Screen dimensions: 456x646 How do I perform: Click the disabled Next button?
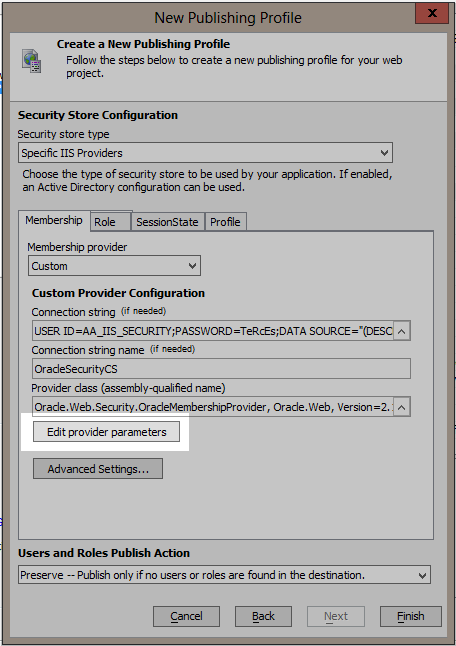tap(336, 616)
